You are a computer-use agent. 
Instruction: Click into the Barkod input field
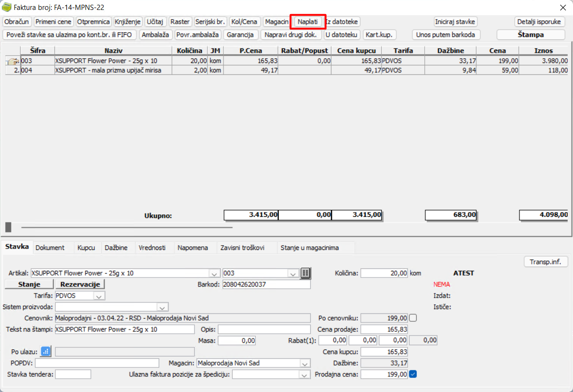tap(266, 284)
